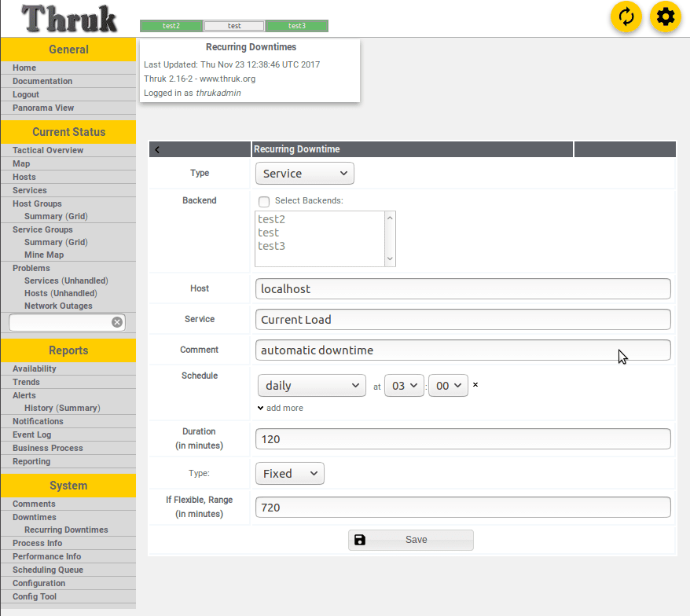Open Downtimes under System
Screen dimensions: 690x616
click(x=35, y=517)
